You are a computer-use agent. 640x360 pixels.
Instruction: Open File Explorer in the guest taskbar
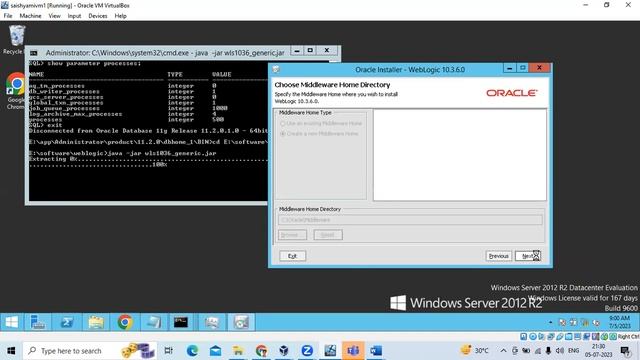[96, 322]
